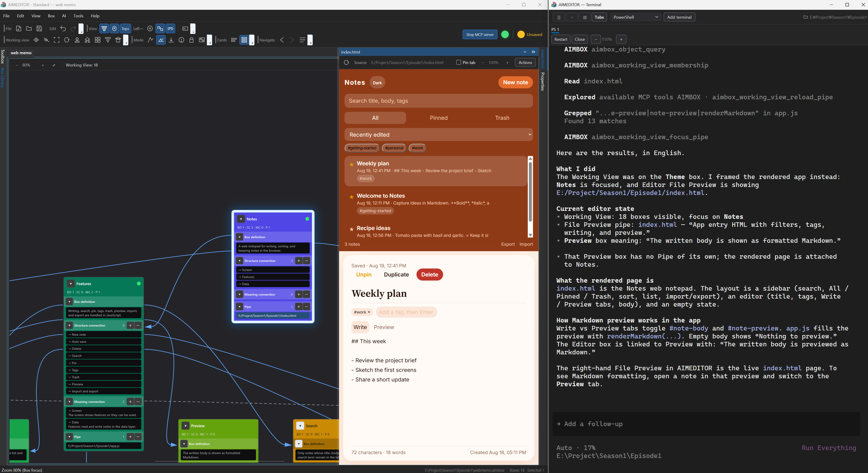Viewport: 868px width, 473px height.
Task: Click the archive bin Working view icon
Action: coord(118,40)
